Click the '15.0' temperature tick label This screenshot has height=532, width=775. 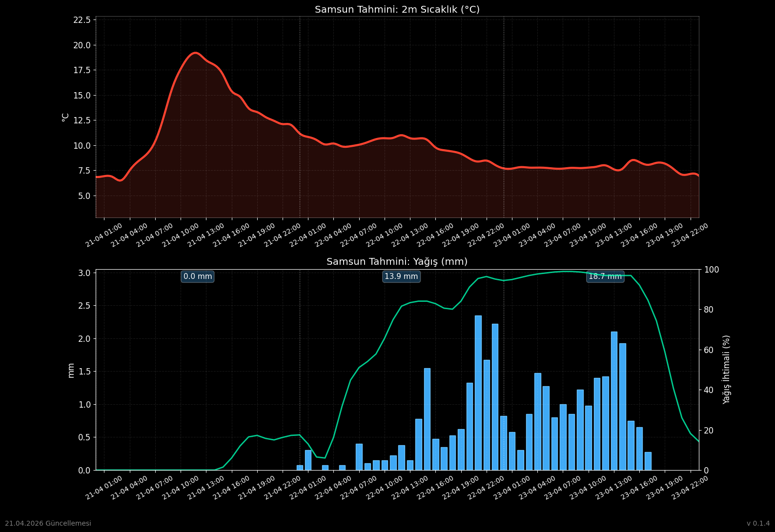click(82, 96)
